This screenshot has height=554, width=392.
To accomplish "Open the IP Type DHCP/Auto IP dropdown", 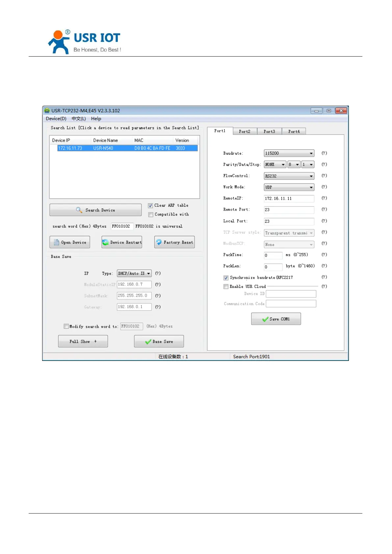I will pyautogui.click(x=134, y=273).
